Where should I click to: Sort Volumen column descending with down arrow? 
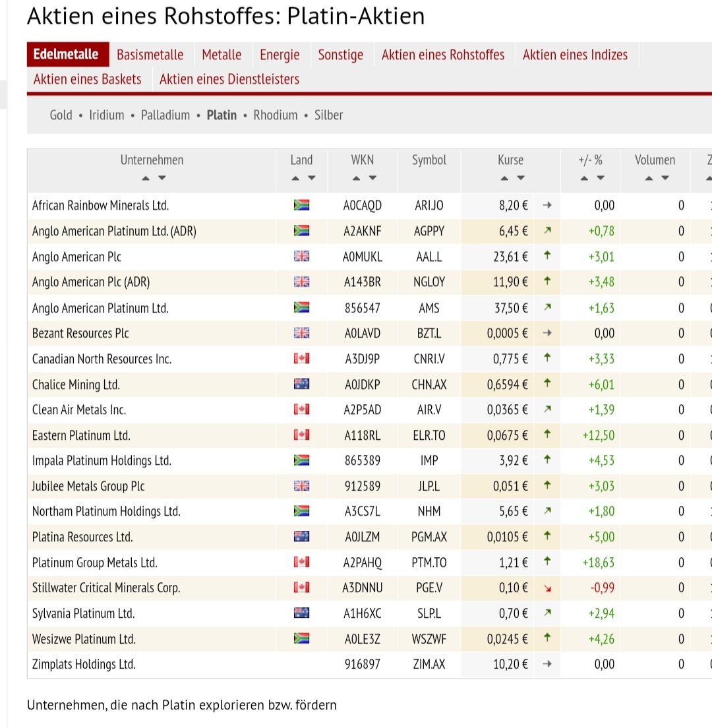665,177
